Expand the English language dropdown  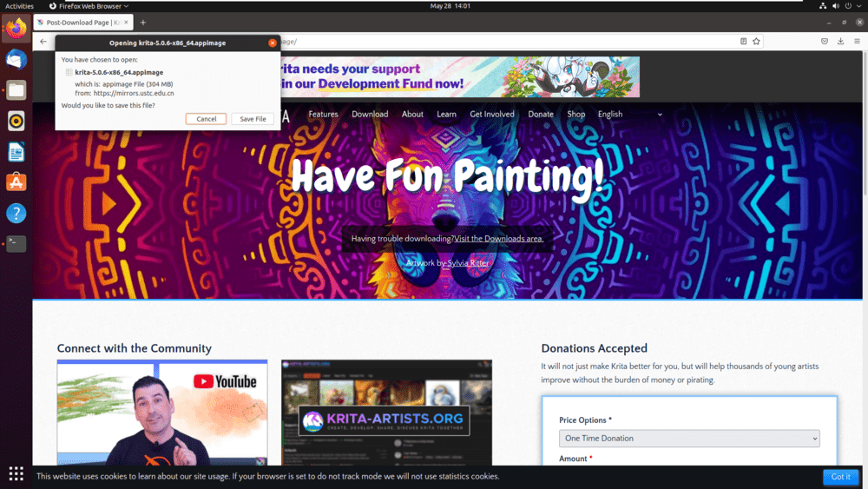coord(630,114)
